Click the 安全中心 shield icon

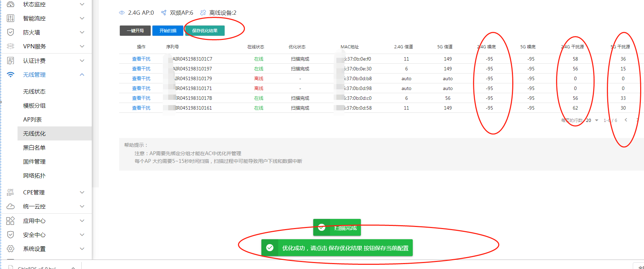pyautogui.click(x=11, y=235)
